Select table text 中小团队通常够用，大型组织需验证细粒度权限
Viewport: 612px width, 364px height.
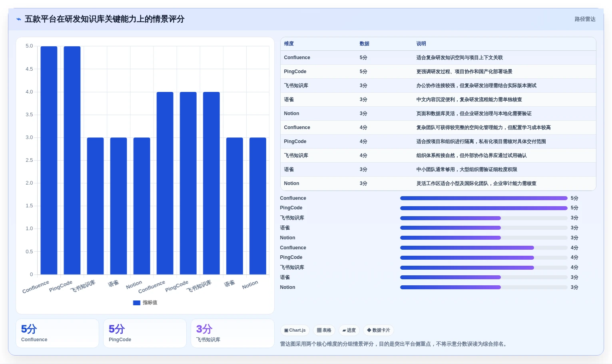point(467,169)
